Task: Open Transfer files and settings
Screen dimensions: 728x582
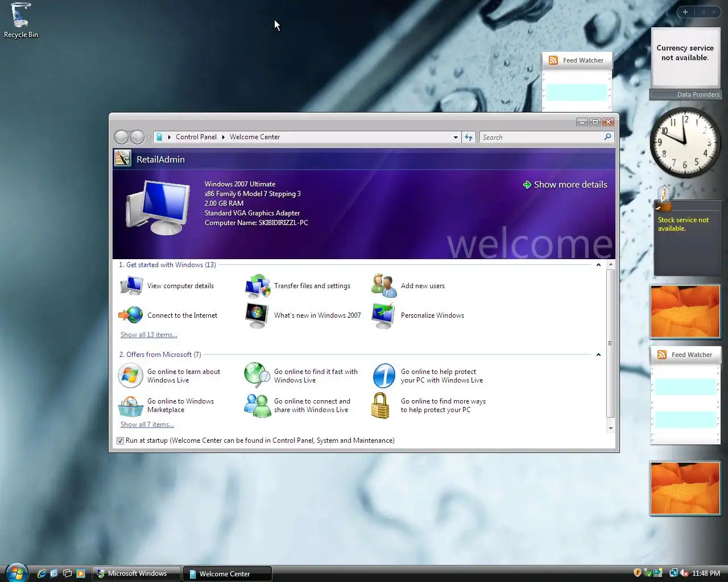Action: tap(298, 286)
